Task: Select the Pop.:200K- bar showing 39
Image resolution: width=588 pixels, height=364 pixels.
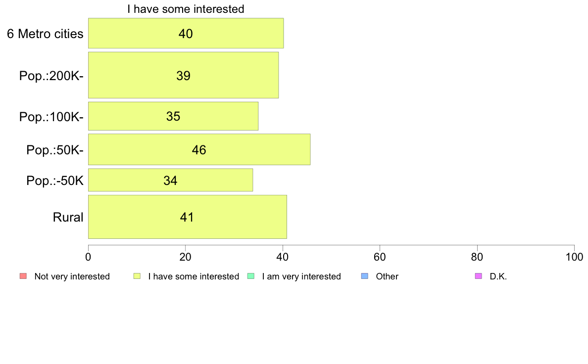Action: tap(183, 75)
